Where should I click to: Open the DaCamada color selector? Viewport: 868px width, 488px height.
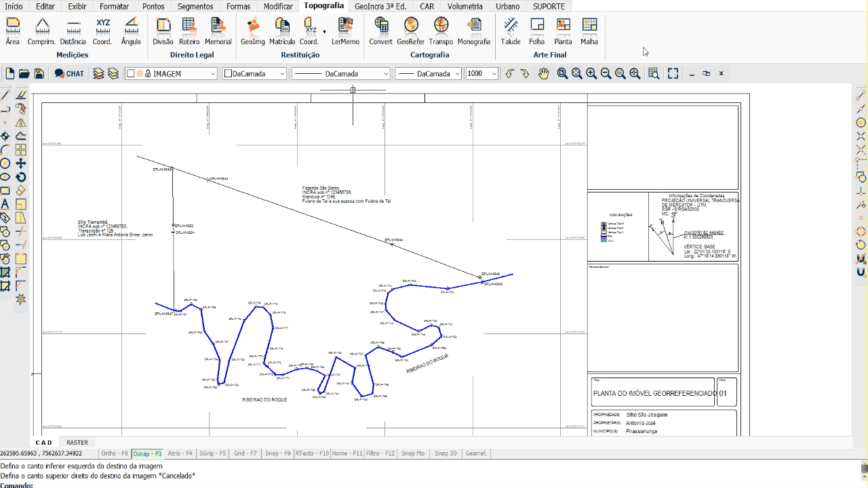point(254,74)
